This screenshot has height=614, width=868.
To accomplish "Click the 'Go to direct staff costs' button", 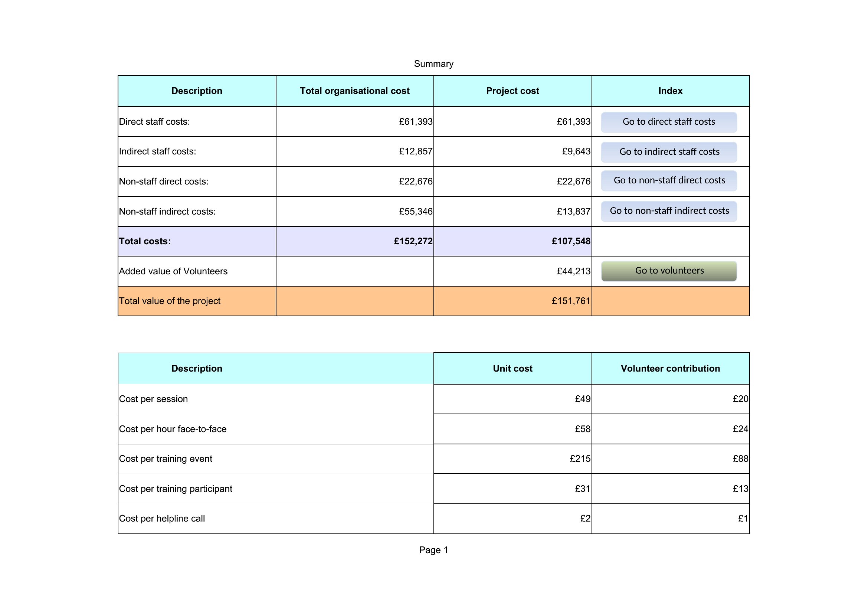I will (669, 122).
